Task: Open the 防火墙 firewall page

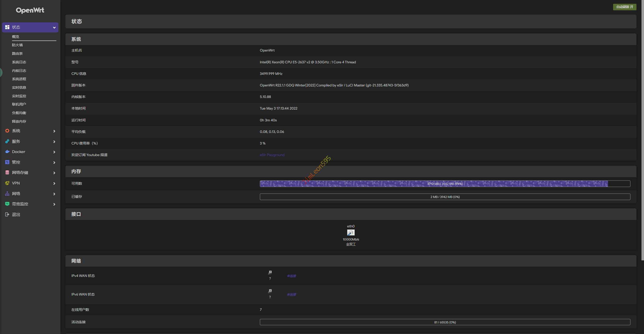Action: tap(17, 45)
